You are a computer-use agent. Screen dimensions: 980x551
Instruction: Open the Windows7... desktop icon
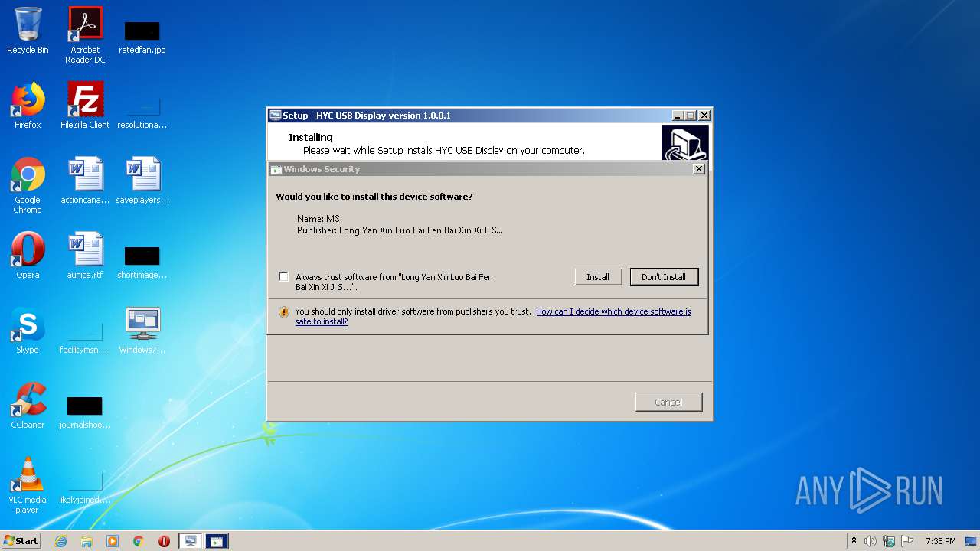tap(142, 331)
